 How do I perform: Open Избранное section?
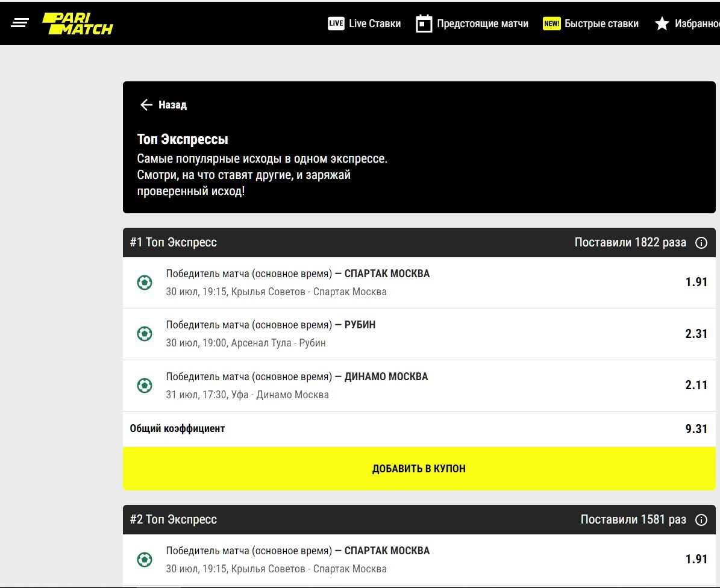point(697,23)
